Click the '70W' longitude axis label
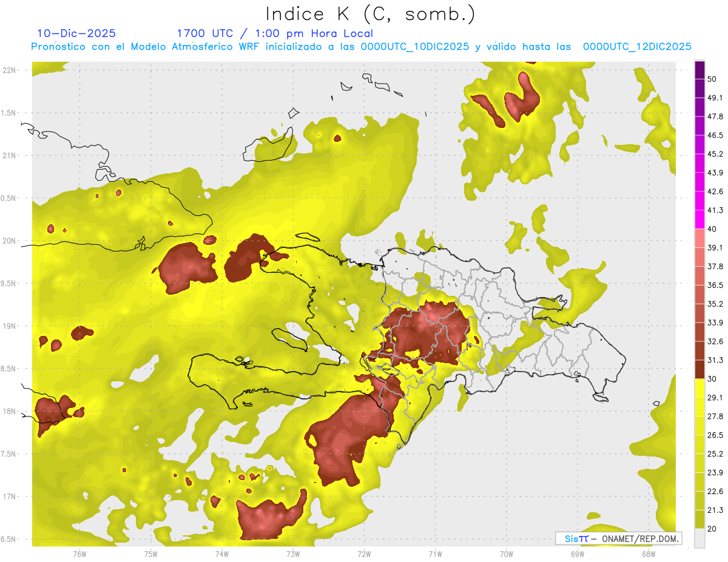Image resolution: width=728 pixels, height=562 pixels. [x=507, y=554]
